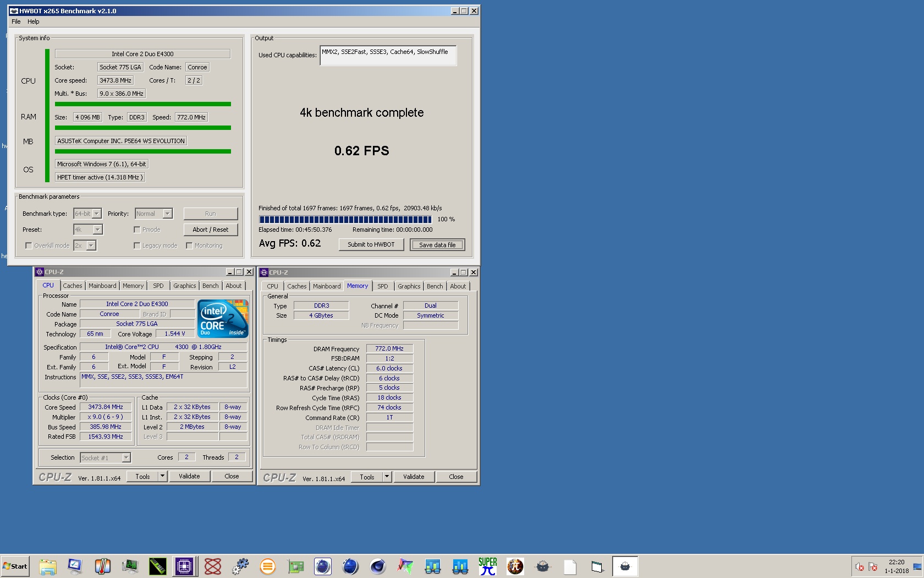Viewport: 924px width, 578px height.
Task: Open Mainboard tab in left CPU-Z window
Action: [102, 286]
